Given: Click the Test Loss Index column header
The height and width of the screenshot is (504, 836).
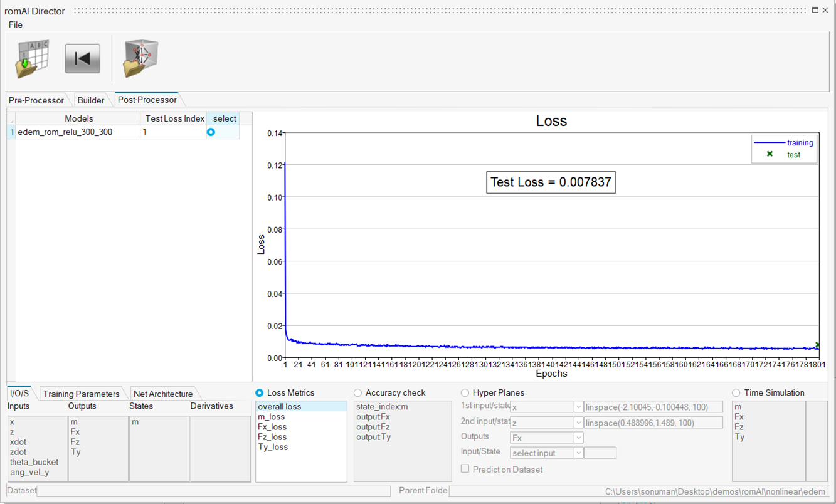Looking at the screenshot, I should (174, 118).
